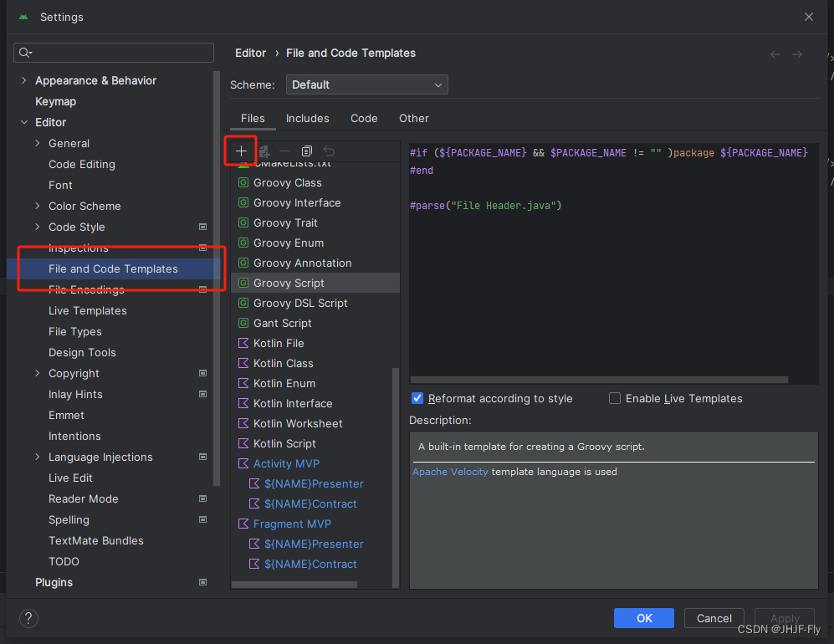Click the template list horizontal scrollbar

tap(294, 585)
